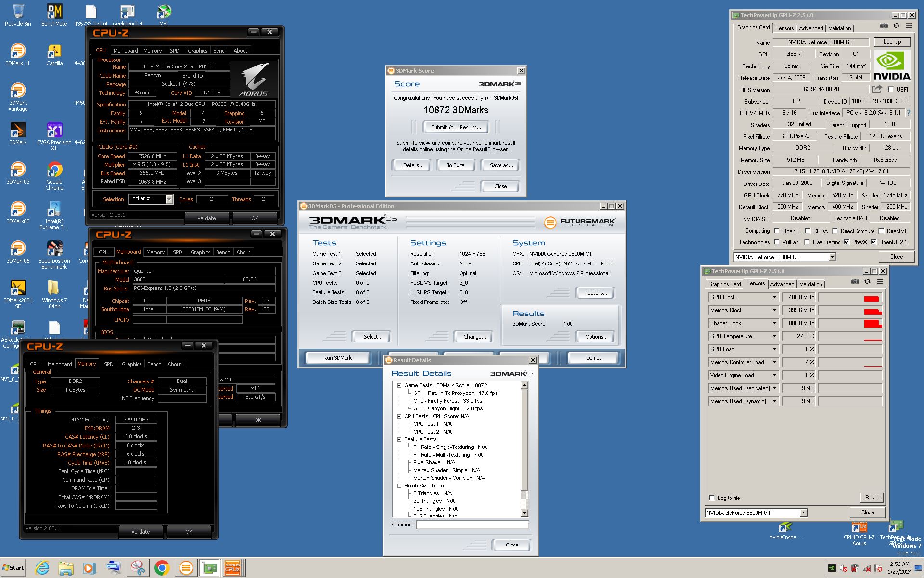Click the Lookup button in GPU-Z

tap(892, 42)
